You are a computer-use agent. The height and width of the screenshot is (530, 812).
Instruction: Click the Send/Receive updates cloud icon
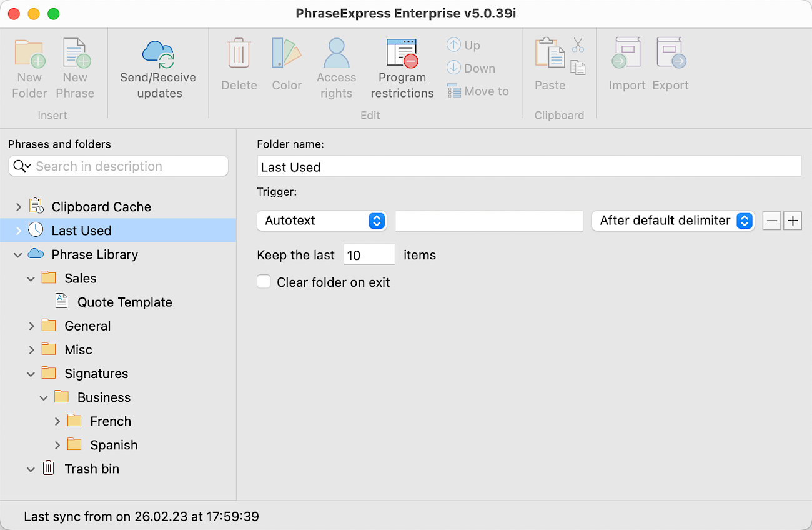point(159,54)
